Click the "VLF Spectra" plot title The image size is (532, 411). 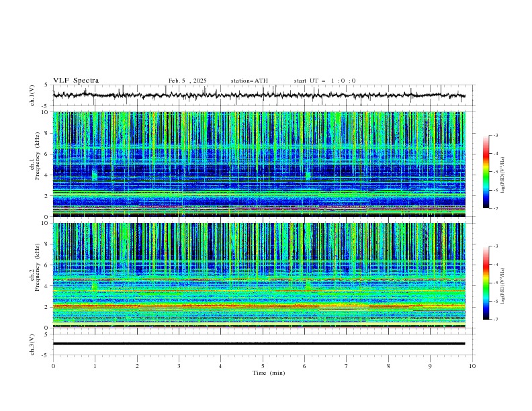click(76, 81)
